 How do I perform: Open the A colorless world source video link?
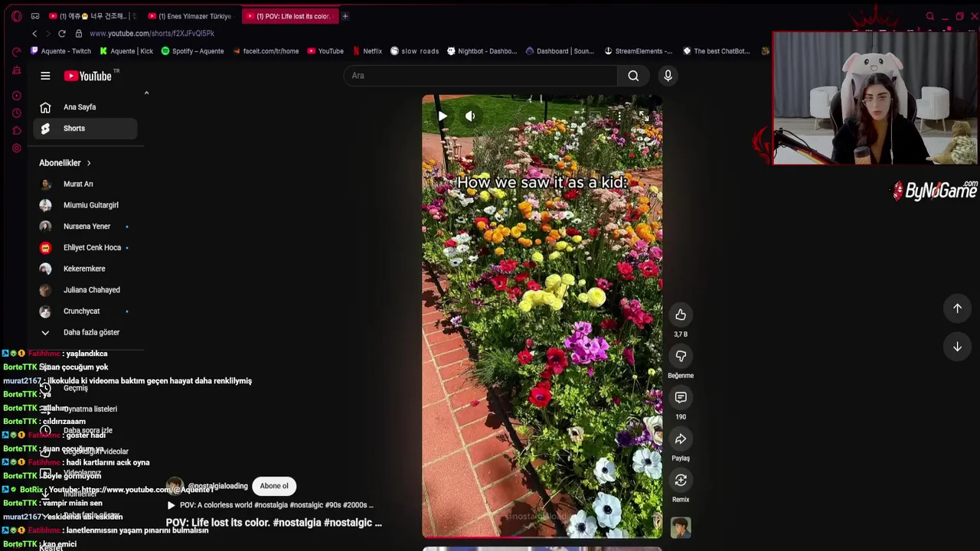click(x=271, y=505)
